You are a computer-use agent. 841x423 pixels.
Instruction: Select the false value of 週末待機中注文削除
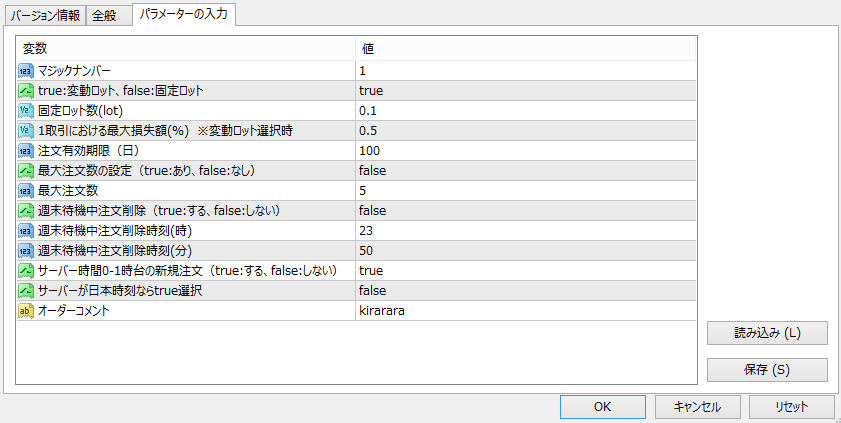373,211
